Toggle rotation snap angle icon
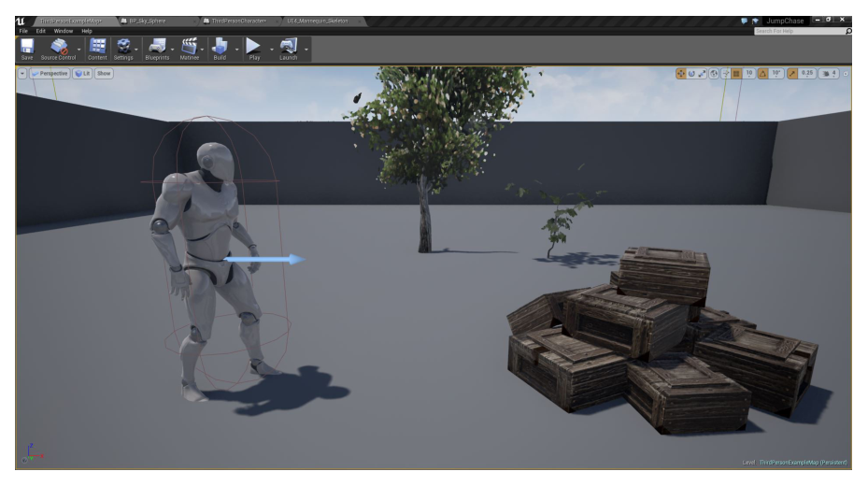Screen dimensions: 868x486 [x=762, y=74]
